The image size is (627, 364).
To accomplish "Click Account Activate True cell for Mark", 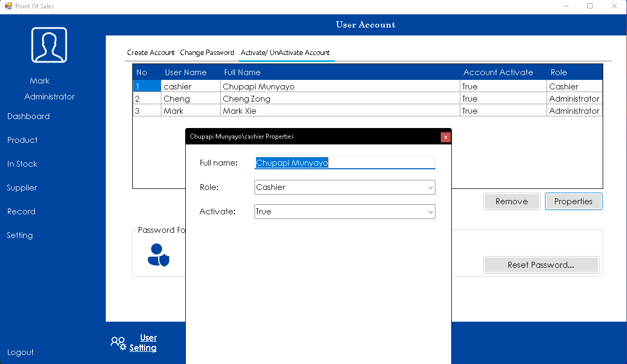I will click(503, 111).
